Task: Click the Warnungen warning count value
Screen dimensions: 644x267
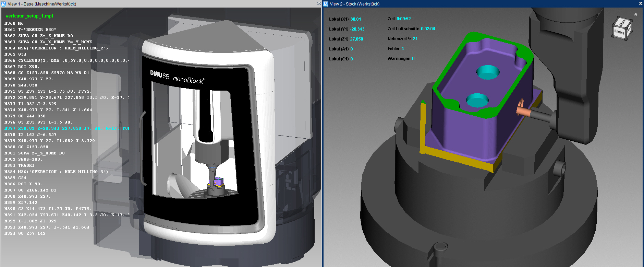Action: pyautogui.click(x=413, y=59)
